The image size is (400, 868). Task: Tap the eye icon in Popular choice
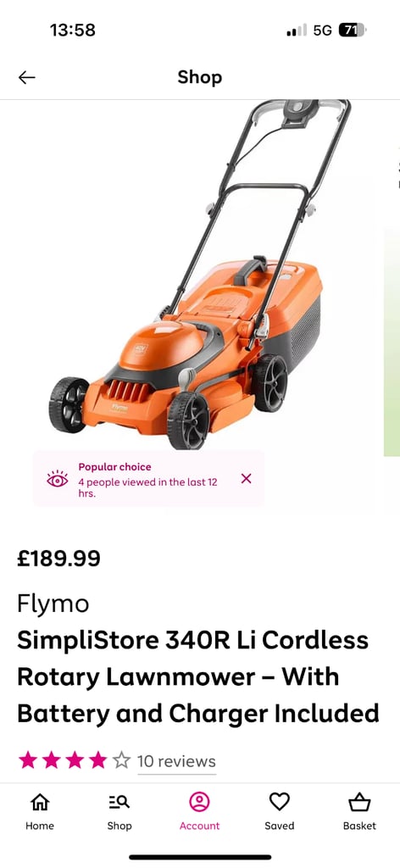(58, 480)
